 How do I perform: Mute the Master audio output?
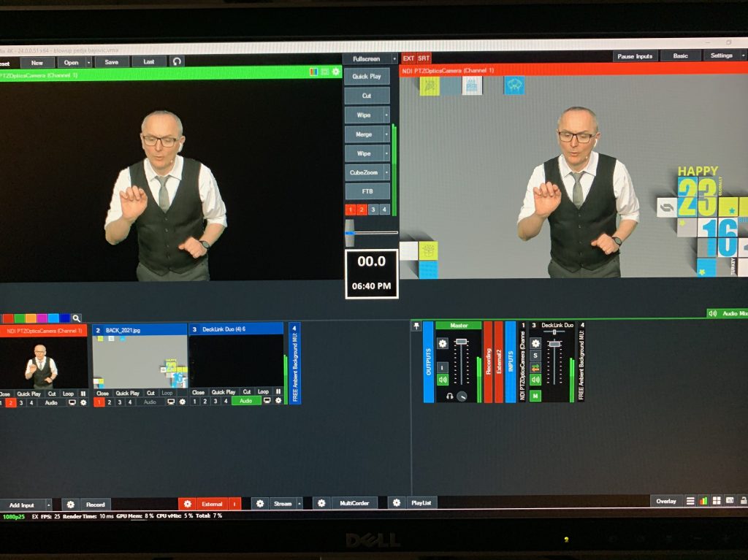coord(443,380)
